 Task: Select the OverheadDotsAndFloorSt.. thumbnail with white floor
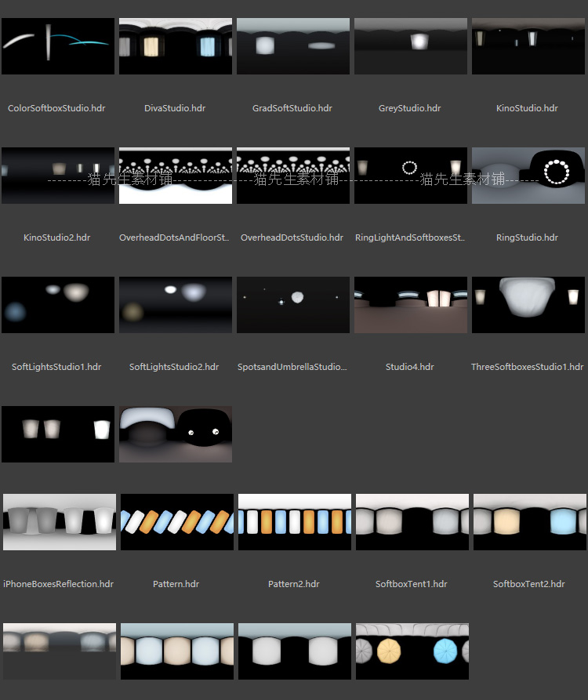[176, 176]
